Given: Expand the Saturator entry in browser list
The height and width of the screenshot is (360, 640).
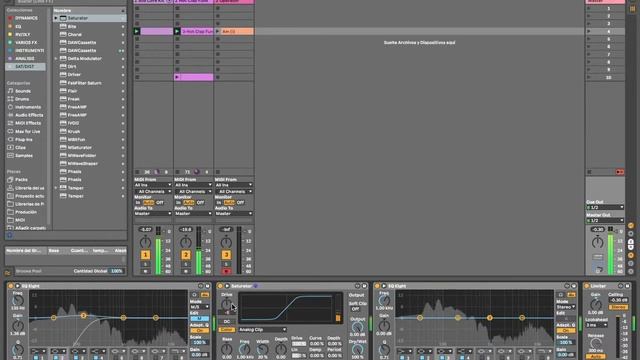Looking at the screenshot, I should tap(56, 18).
